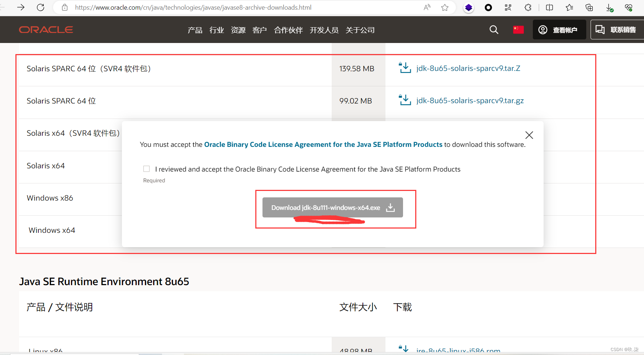
Task: Click download icon beside jdk-8u65-solaris-sparcv9.tar.Z
Action: (x=405, y=68)
